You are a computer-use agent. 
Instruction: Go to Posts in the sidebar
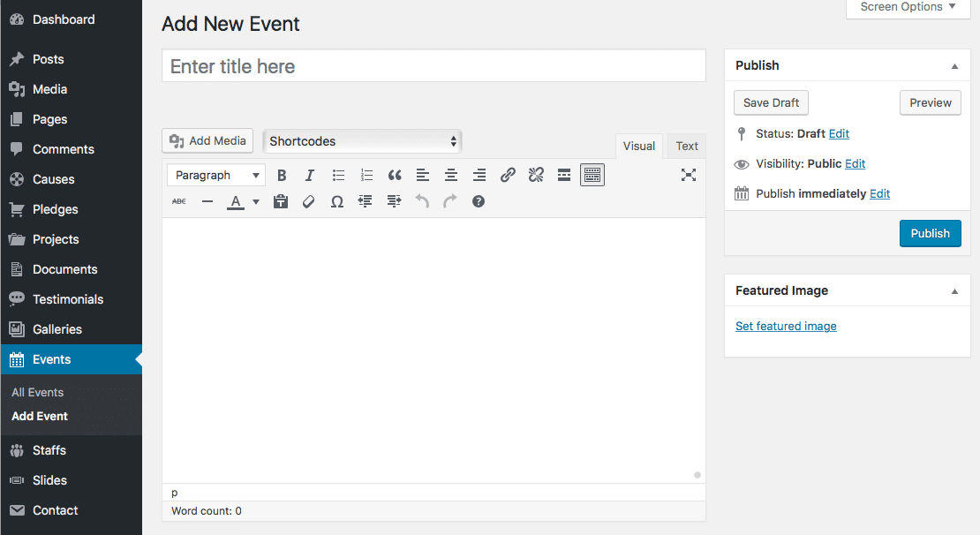(x=72, y=59)
